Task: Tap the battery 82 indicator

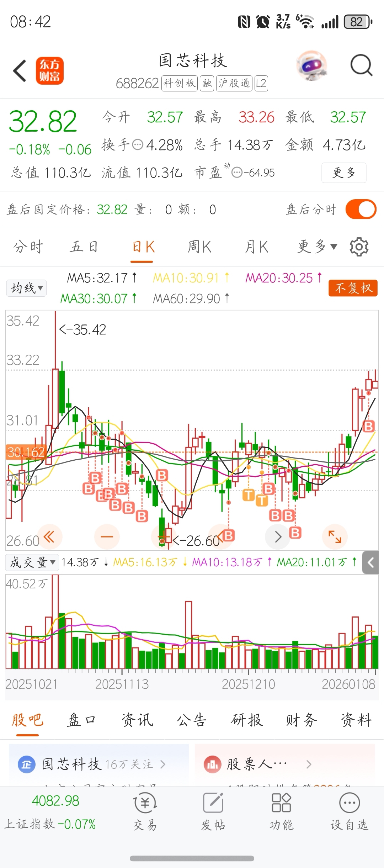Action: [x=358, y=22]
